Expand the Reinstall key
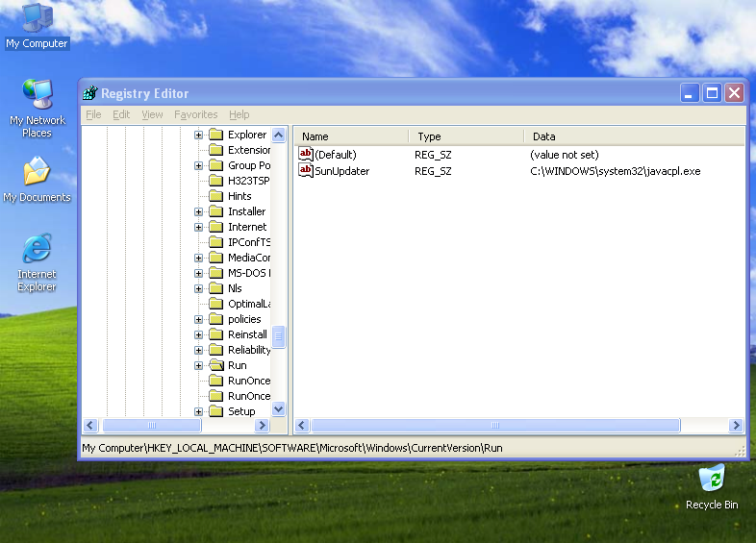The height and width of the screenshot is (543, 756). [x=198, y=334]
